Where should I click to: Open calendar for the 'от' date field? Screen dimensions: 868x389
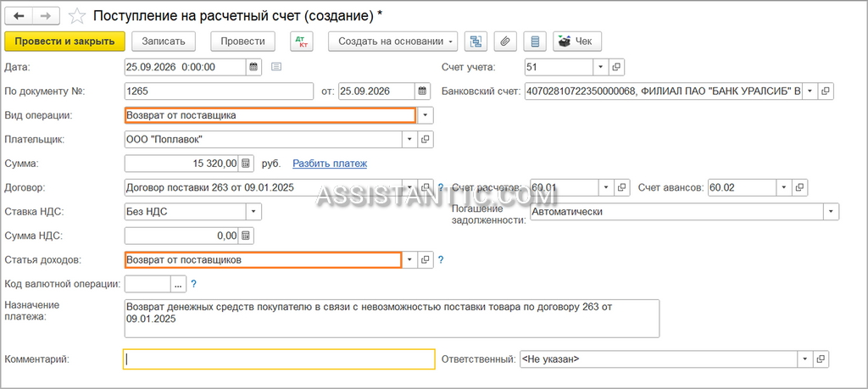(422, 91)
